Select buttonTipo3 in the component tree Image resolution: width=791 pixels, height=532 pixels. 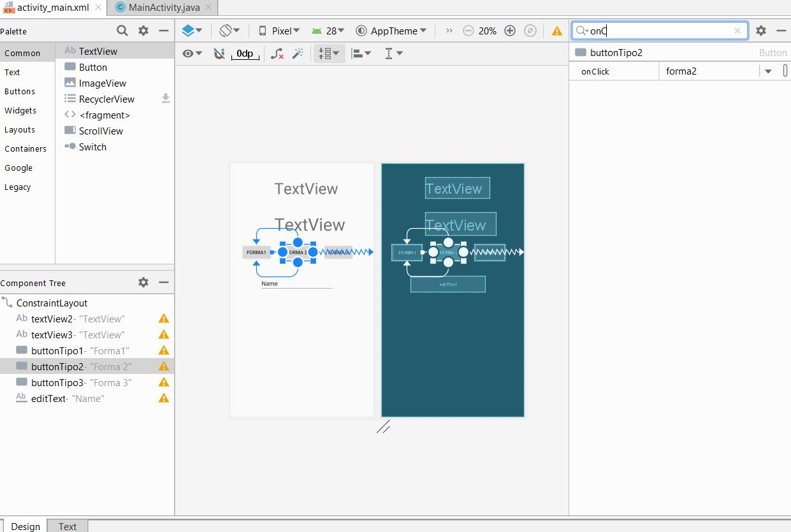click(87, 382)
